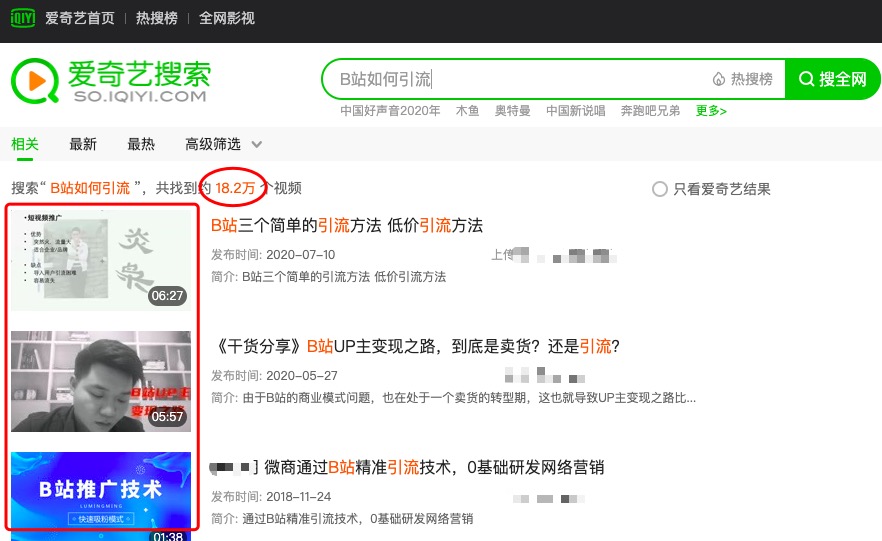Image resolution: width=882 pixels, height=541 pixels.
Task: Click suggested search 中国好声音2020年
Action: (x=390, y=111)
